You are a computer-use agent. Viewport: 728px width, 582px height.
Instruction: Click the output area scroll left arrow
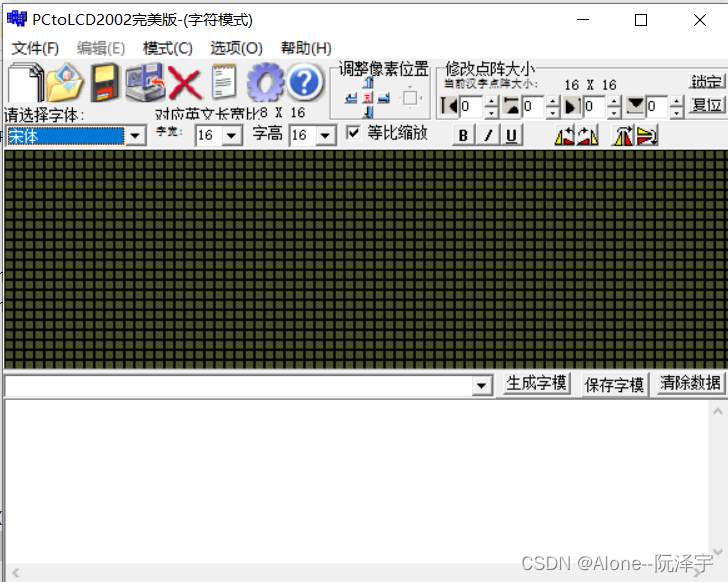pos(16,573)
